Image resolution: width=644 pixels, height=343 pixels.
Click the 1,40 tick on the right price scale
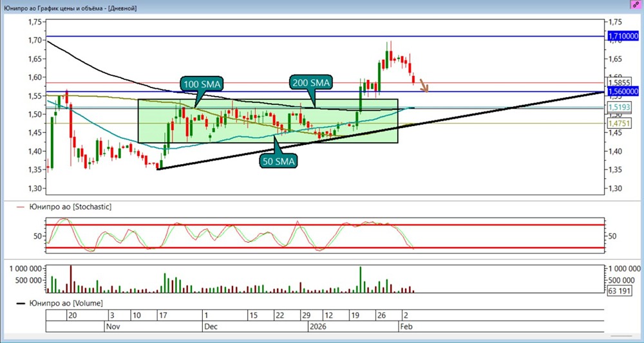pyautogui.click(x=616, y=152)
